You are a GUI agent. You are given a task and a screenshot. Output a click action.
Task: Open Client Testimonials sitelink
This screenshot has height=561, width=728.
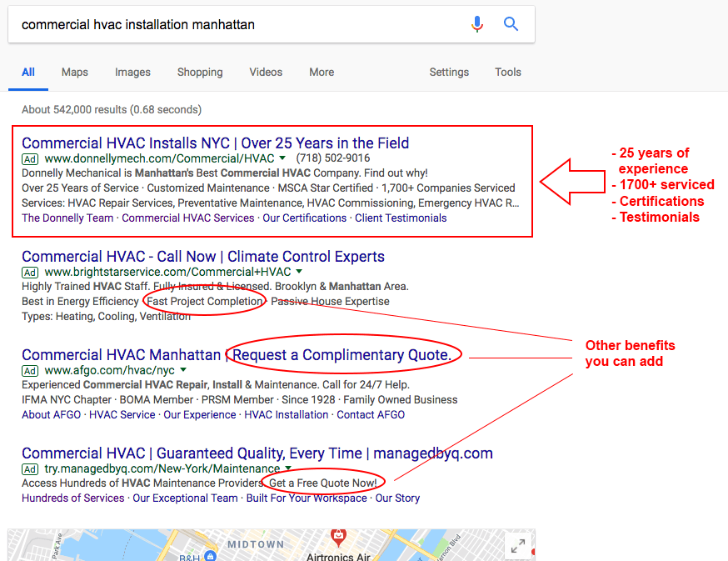401,218
